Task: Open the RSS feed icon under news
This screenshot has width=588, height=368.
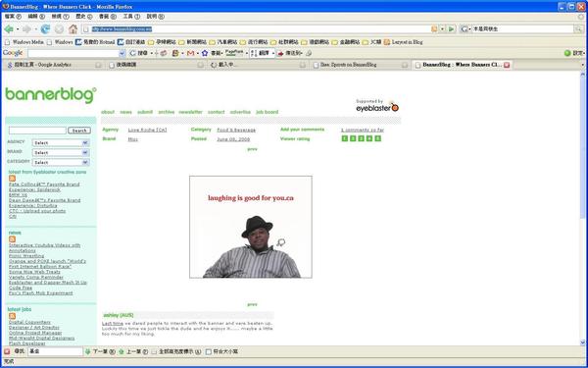Action: coord(13,239)
